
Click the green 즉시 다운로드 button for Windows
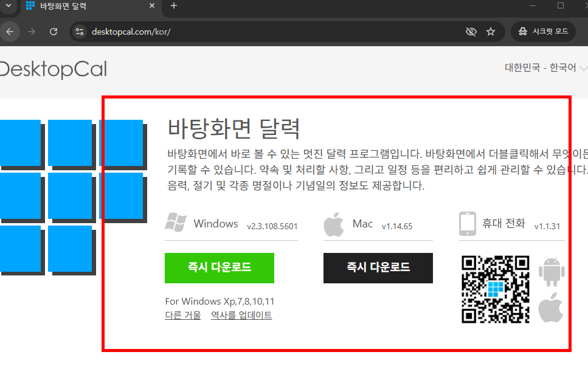pyautogui.click(x=219, y=268)
